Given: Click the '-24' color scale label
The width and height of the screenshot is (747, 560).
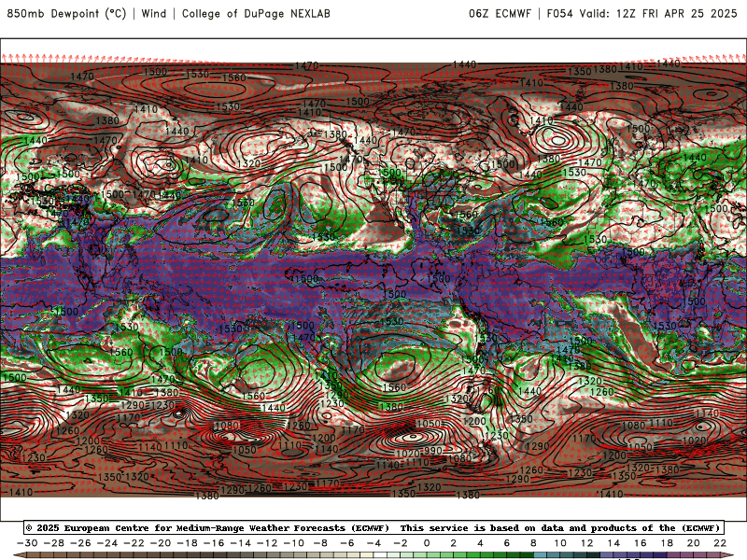Looking at the screenshot, I should click(107, 543).
